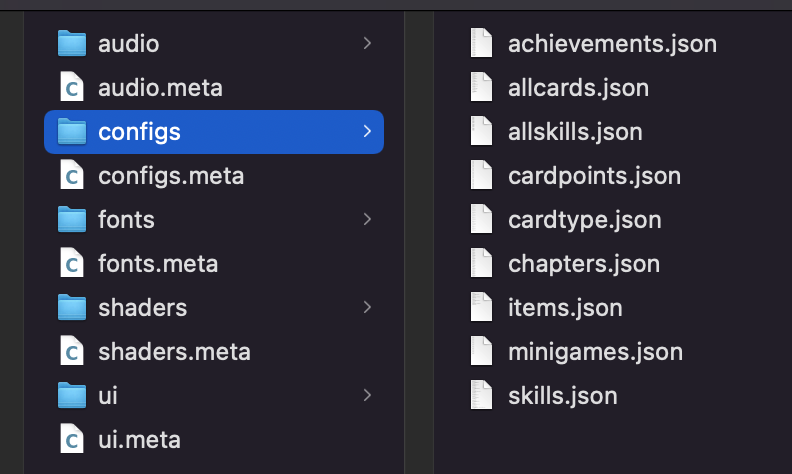Expand the shaders folder chevron
The height and width of the screenshot is (474, 792).
tap(367, 307)
